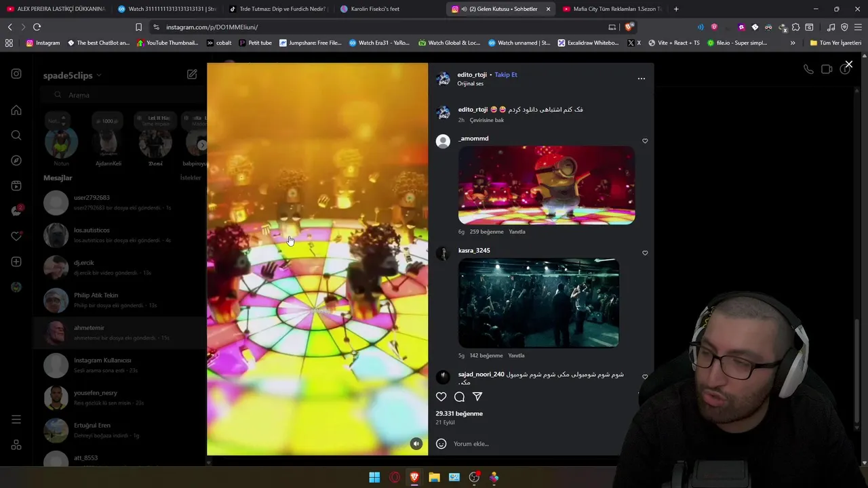Open a new browser tab
Image resolution: width=868 pixels, height=488 pixels.
click(676, 9)
